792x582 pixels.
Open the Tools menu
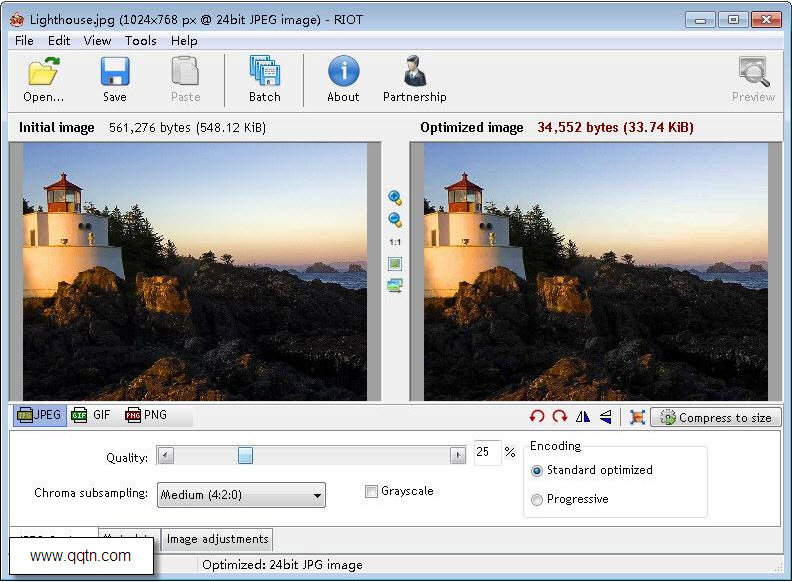141,40
